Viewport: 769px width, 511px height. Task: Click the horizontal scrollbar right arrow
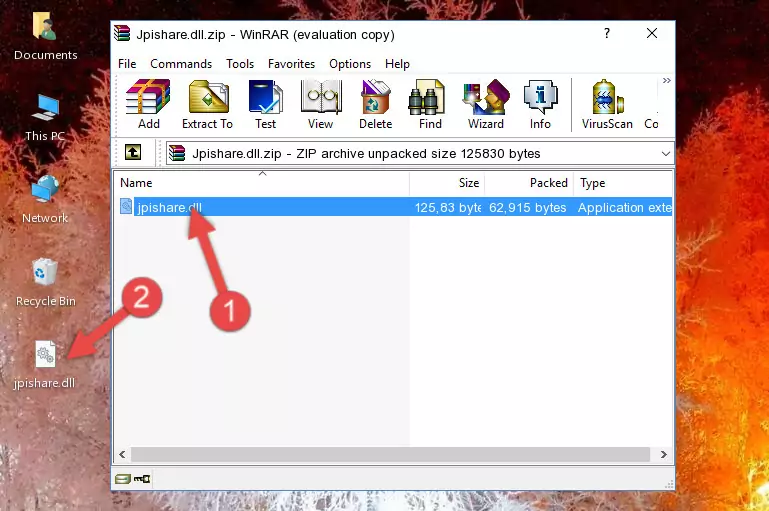point(663,455)
